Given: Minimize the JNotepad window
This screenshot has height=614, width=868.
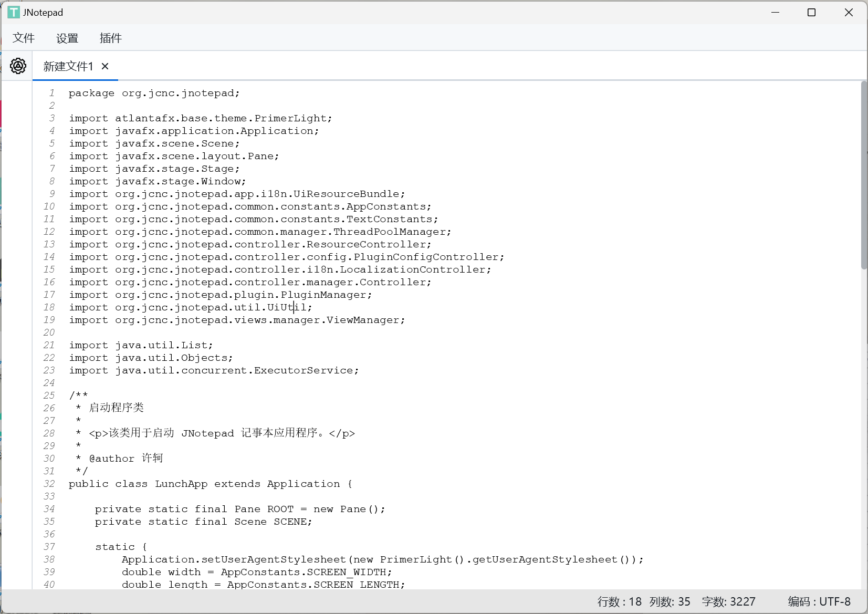Looking at the screenshot, I should click(x=775, y=12).
